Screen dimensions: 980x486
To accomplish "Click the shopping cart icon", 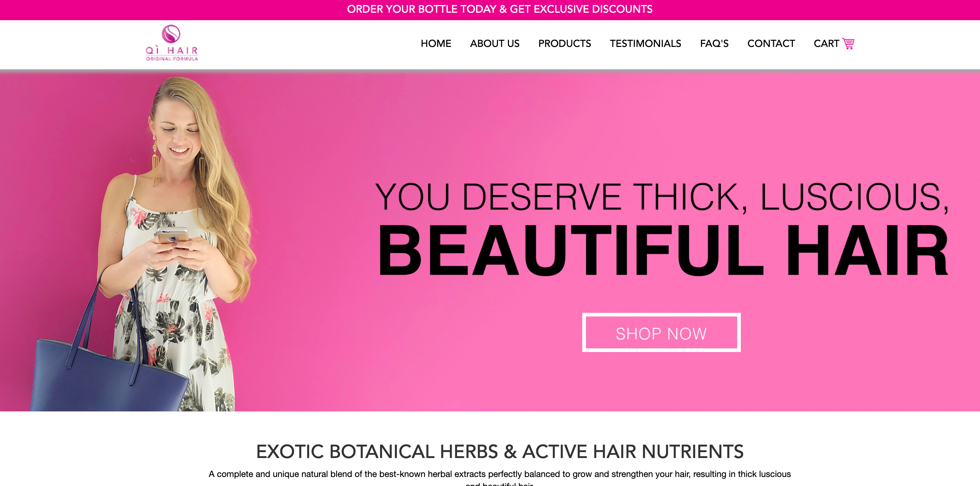I will coord(848,44).
